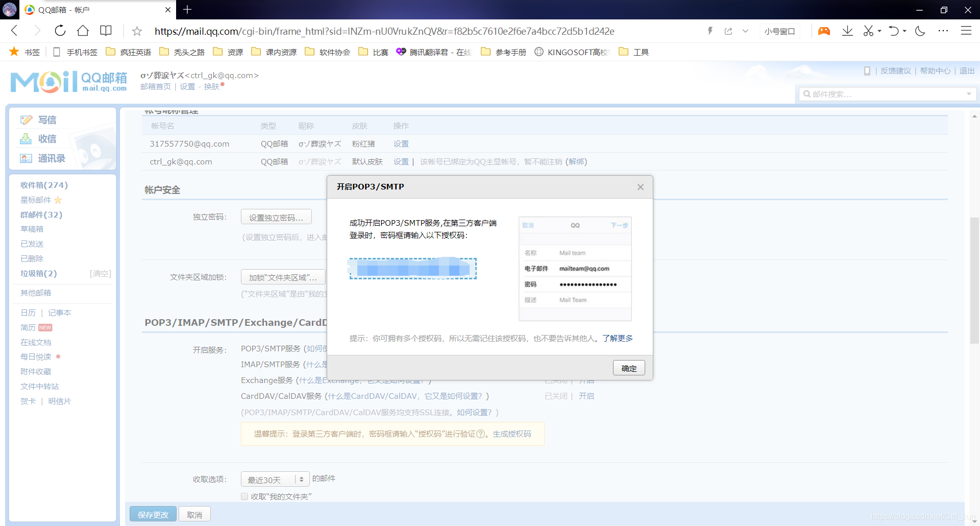Click the screenshot scissors icon in toolbar
The image size is (980, 526).
click(869, 31)
